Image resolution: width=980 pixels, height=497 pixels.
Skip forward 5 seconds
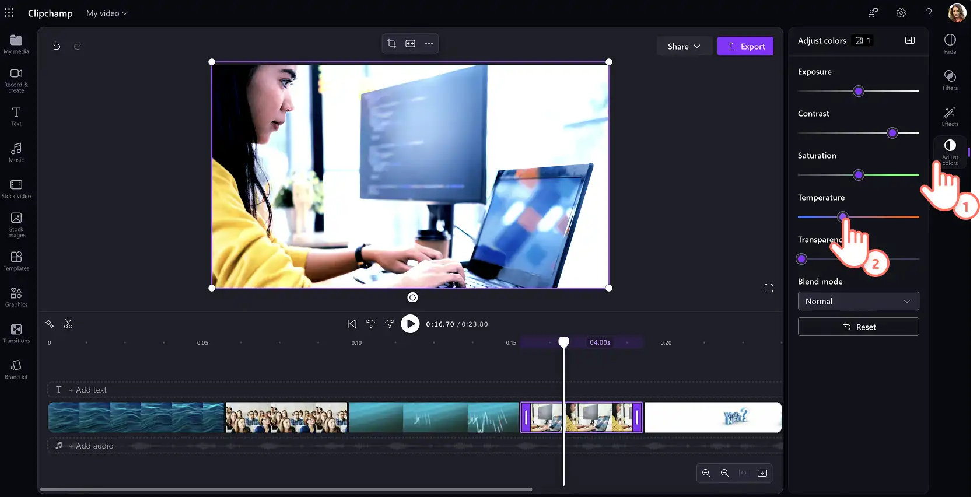pos(390,324)
